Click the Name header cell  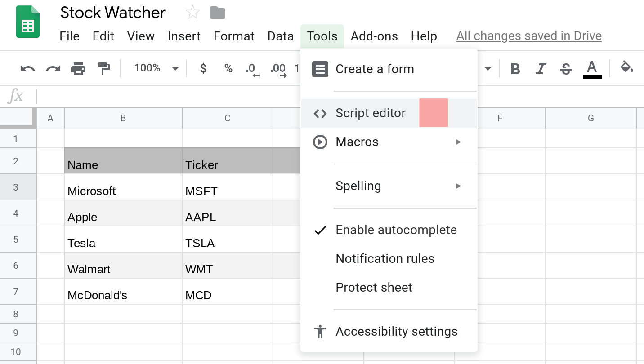pyautogui.click(x=123, y=161)
